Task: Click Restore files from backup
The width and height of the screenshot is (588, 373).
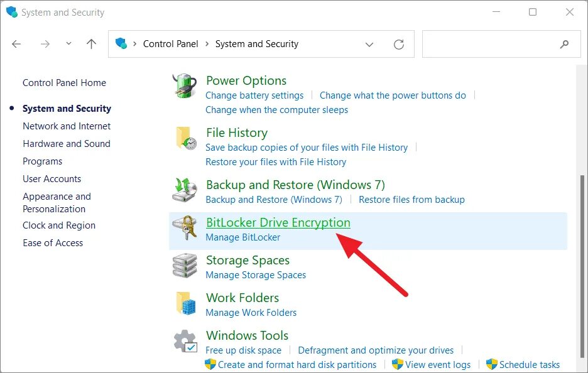Action: (x=411, y=200)
